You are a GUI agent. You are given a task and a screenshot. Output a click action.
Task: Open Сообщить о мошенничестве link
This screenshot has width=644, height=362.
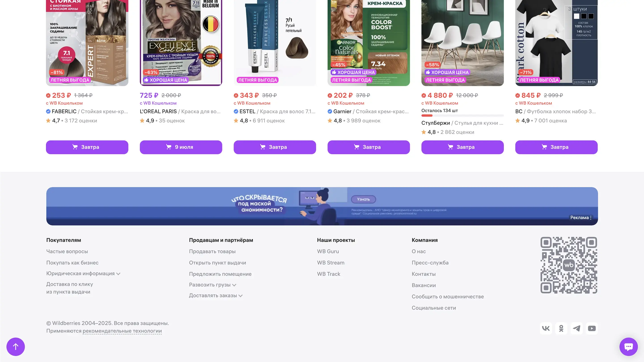(447, 297)
